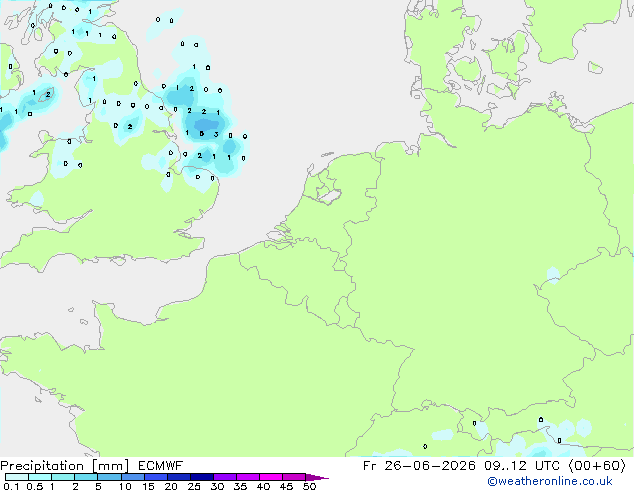Click the '30' legend scale label

point(217,486)
